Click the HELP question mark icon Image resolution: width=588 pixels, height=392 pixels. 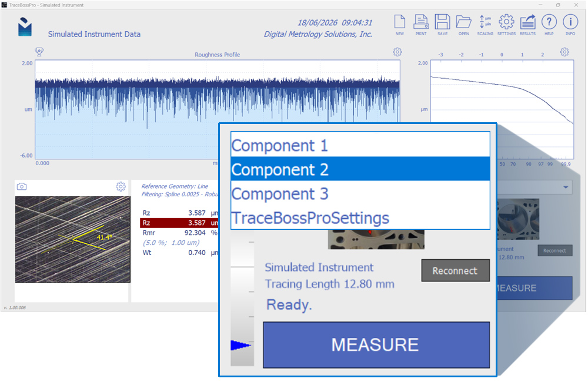coord(549,22)
